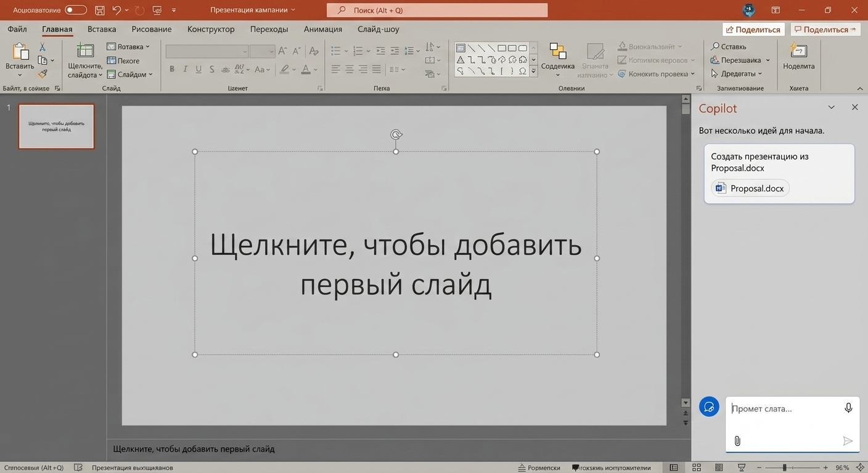Start presentation from the quick access icon
Viewport: 868px width, 473px height.
coord(157,10)
